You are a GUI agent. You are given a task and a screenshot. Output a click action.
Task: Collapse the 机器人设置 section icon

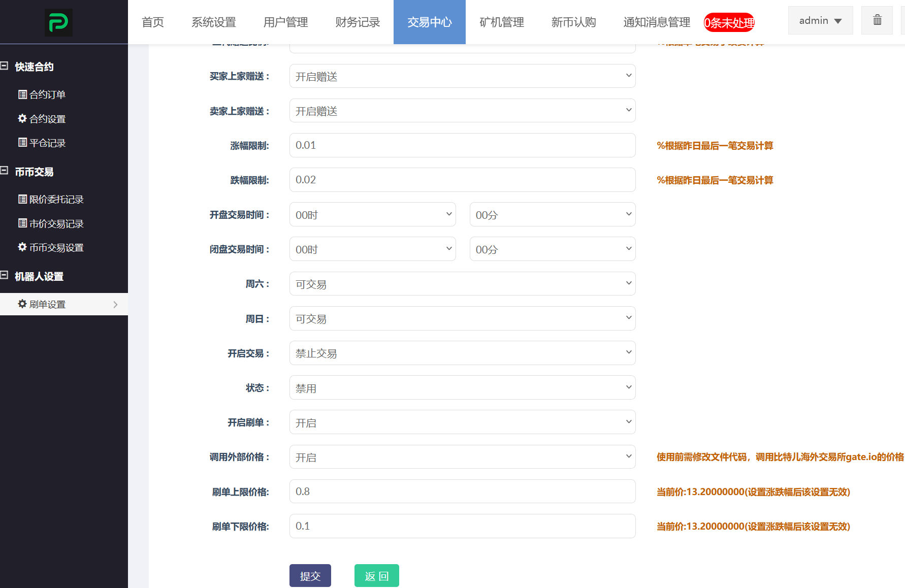5,276
